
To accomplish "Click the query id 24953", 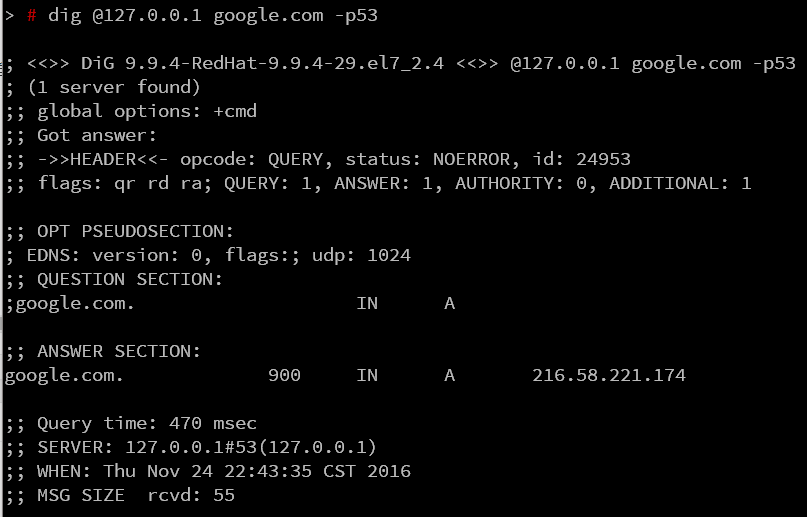I will click(603, 159).
